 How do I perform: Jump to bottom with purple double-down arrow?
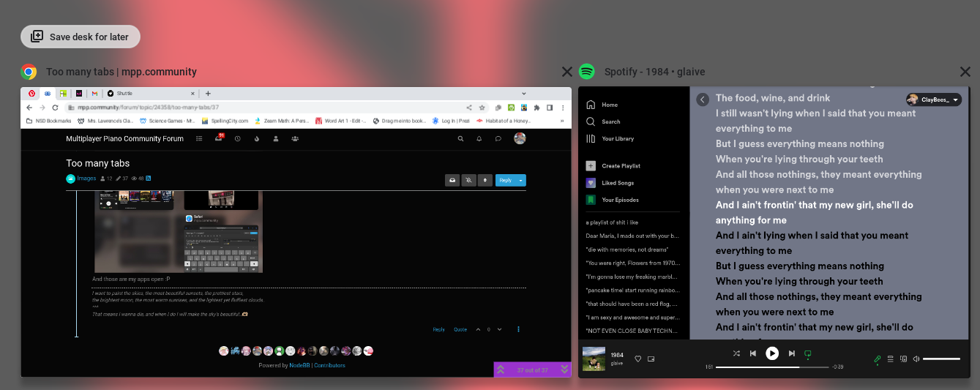coord(565,370)
